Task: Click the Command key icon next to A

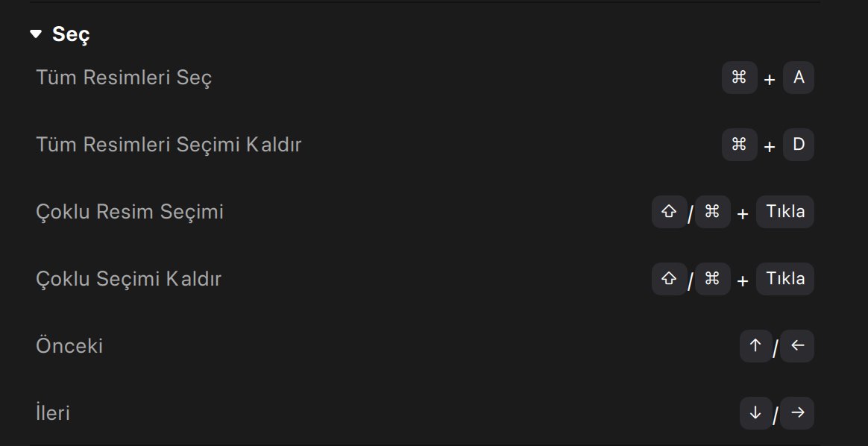Action: click(x=739, y=78)
